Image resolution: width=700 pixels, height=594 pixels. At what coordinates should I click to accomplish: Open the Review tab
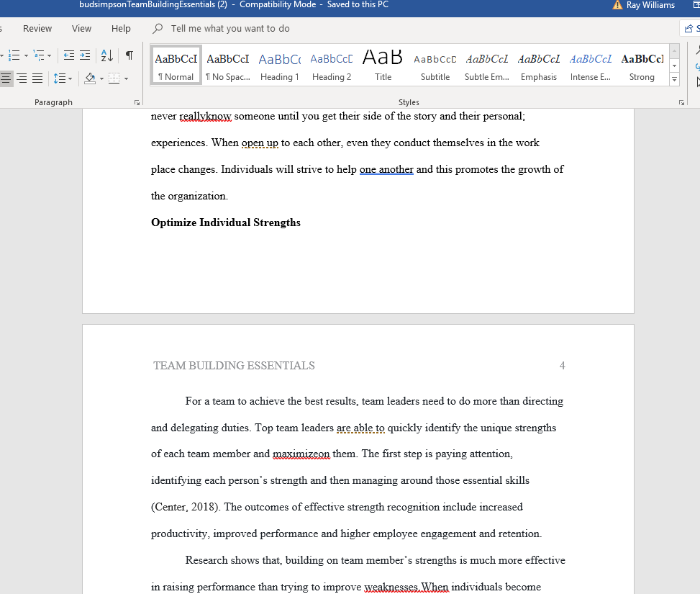coord(37,29)
